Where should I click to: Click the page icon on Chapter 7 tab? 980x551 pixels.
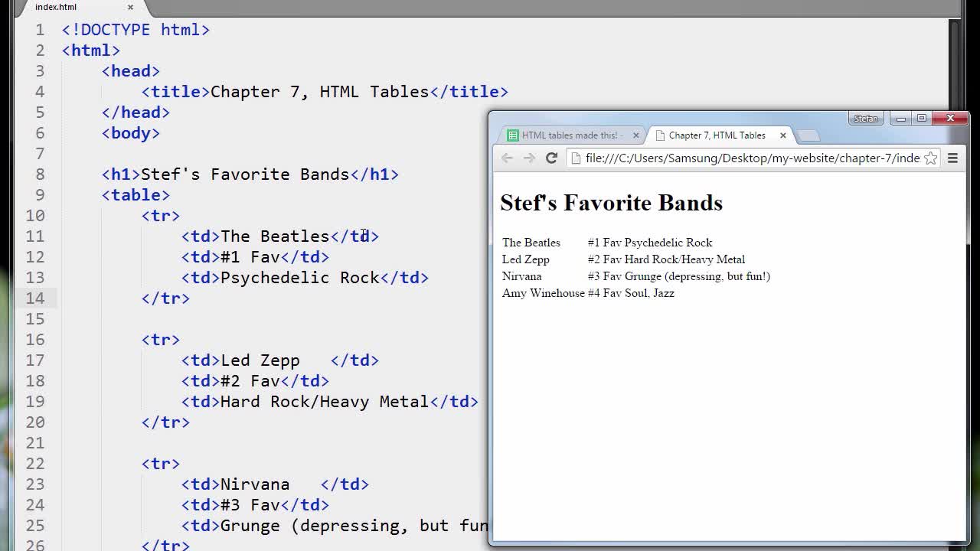(x=660, y=135)
